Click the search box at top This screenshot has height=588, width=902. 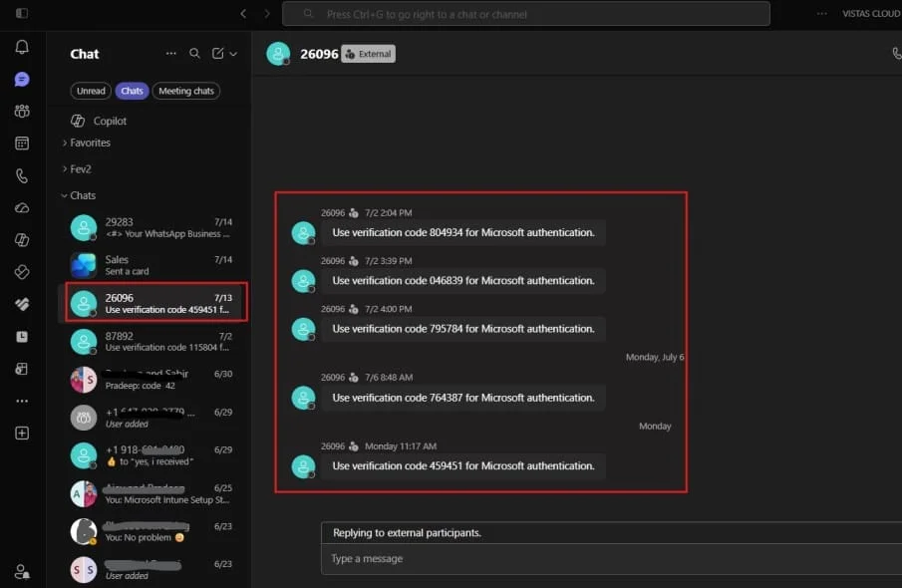click(x=526, y=14)
